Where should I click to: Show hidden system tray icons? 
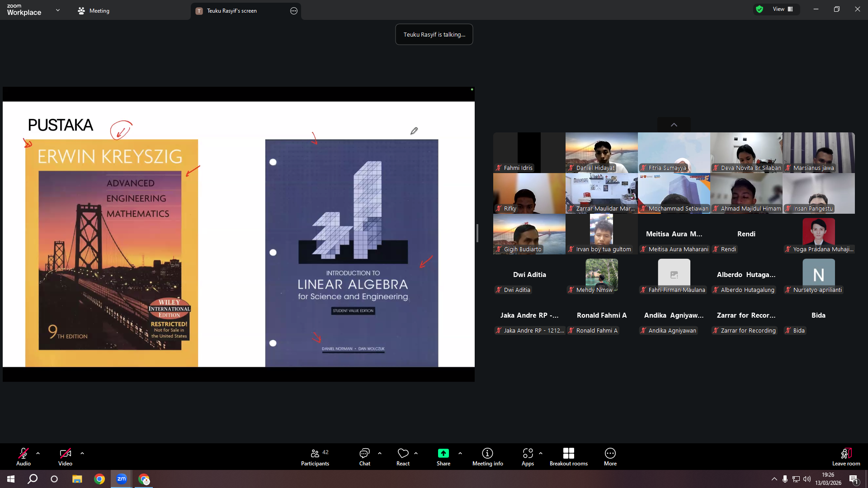(x=774, y=479)
